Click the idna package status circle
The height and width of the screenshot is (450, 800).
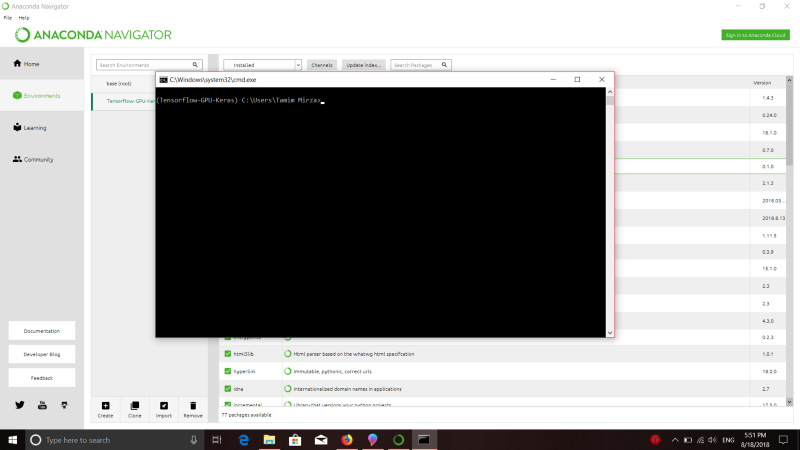point(288,388)
